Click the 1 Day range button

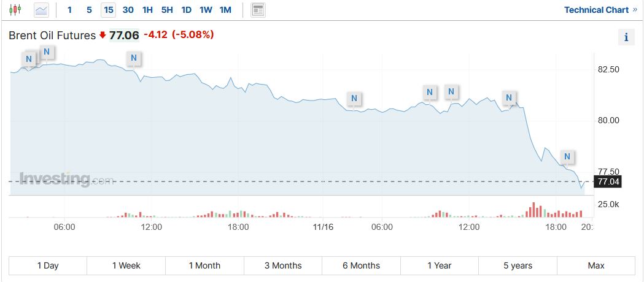(x=48, y=265)
